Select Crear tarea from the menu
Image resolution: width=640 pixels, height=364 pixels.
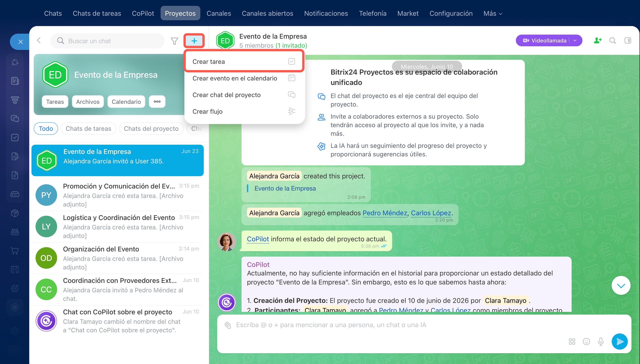(x=244, y=62)
